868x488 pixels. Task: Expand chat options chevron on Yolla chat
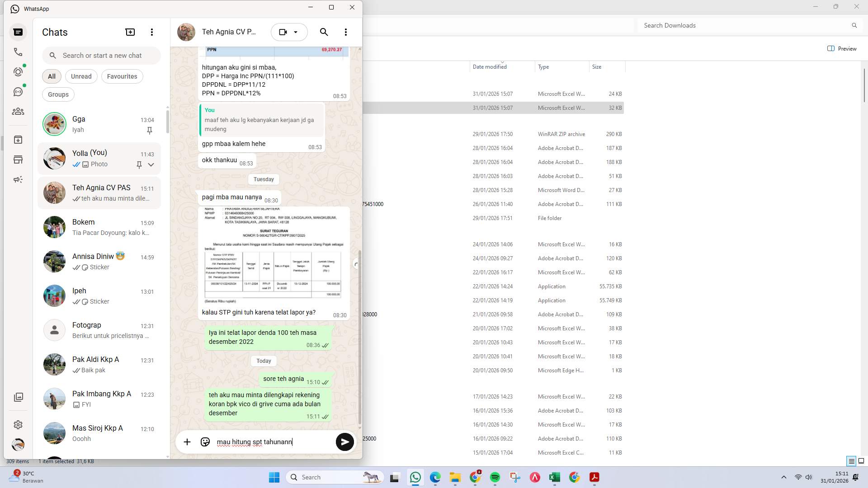tap(152, 164)
